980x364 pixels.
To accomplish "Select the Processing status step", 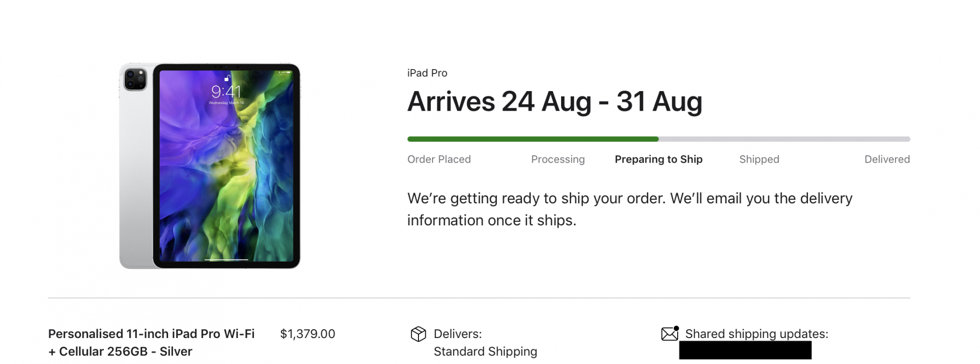I will click(558, 159).
